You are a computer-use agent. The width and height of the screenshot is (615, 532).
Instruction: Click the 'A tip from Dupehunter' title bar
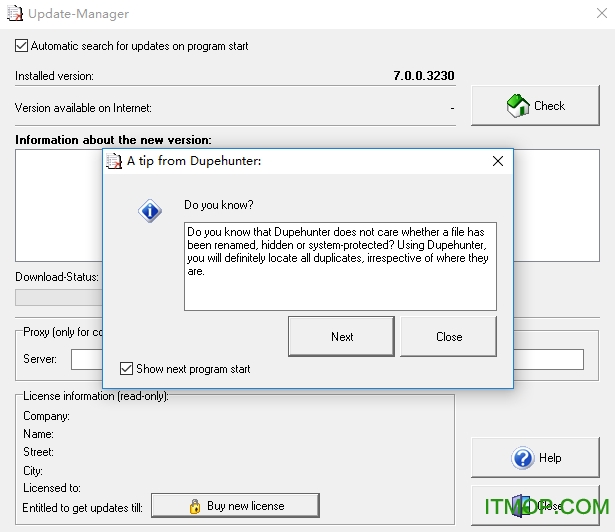coord(300,161)
